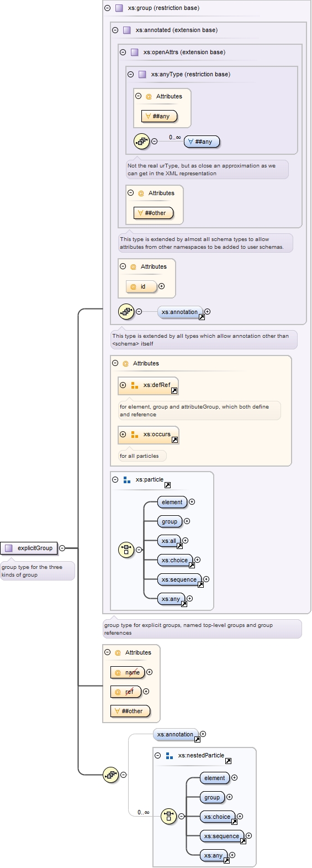Select the xs:sequence element in xs:particle
This screenshot has width=312, height=868.
click(179, 579)
